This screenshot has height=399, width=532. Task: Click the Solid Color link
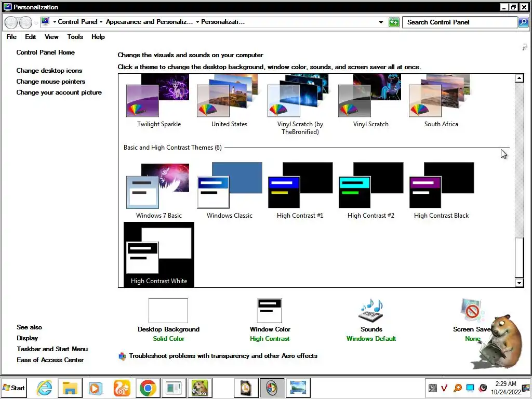tap(168, 339)
